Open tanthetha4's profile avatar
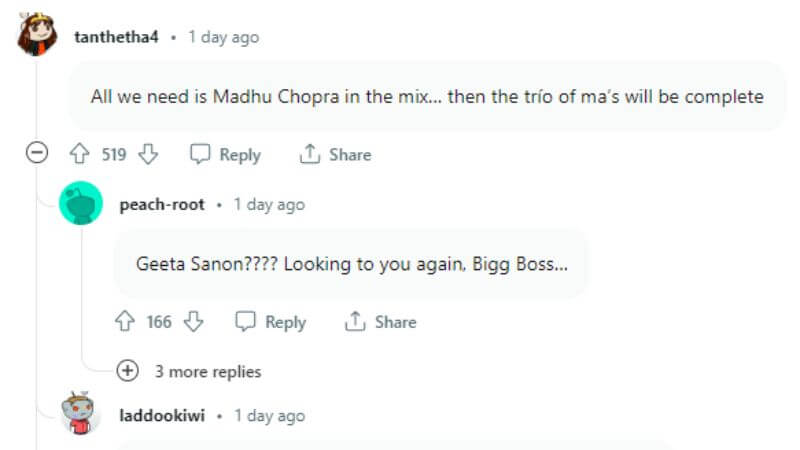This screenshot has height=450, width=800. pos(37,36)
